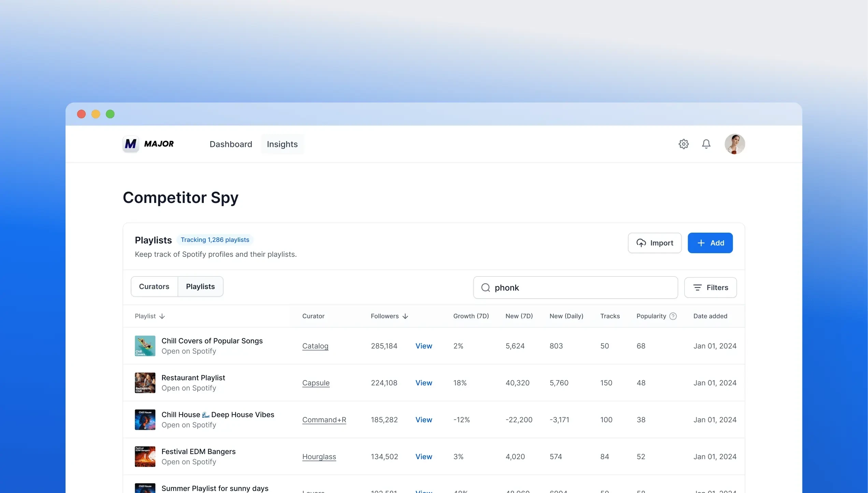The height and width of the screenshot is (493, 868).
Task: Click Festival EDM Bangers cover thumbnail
Action: (x=145, y=456)
